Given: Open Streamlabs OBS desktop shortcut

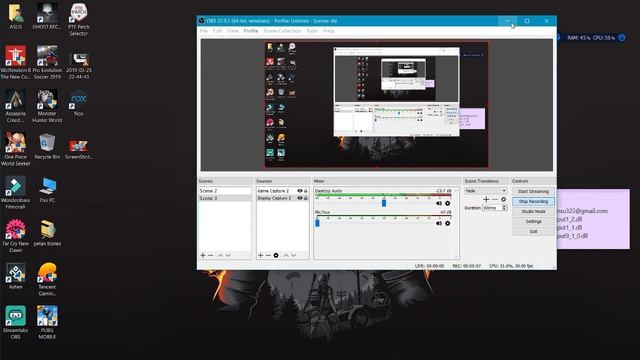Looking at the screenshot, I should pos(16,322).
